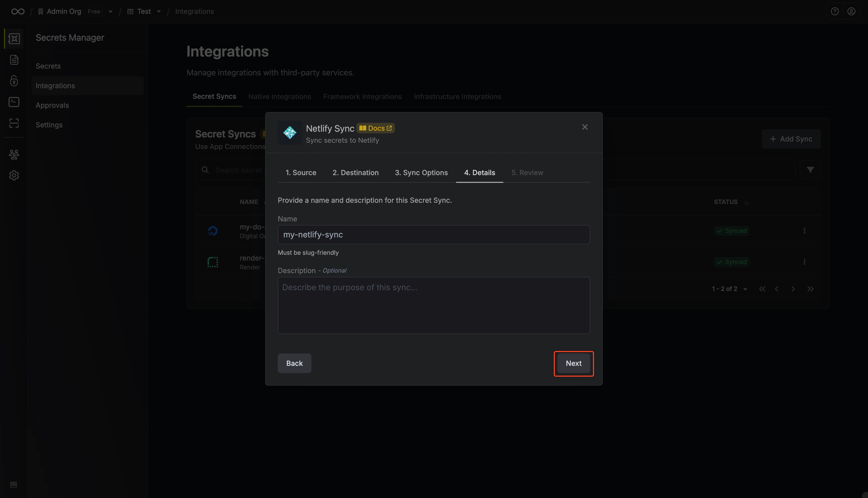The height and width of the screenshot is (498, 868).
Task: Open the SSH terminal icon in rail
Action: point(14,102)
